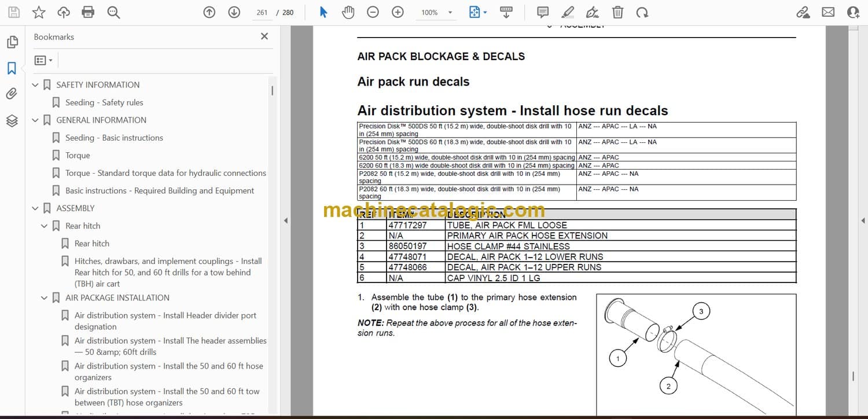Click part number 47748071 in the table
The image size is (868, 419).
408,256
